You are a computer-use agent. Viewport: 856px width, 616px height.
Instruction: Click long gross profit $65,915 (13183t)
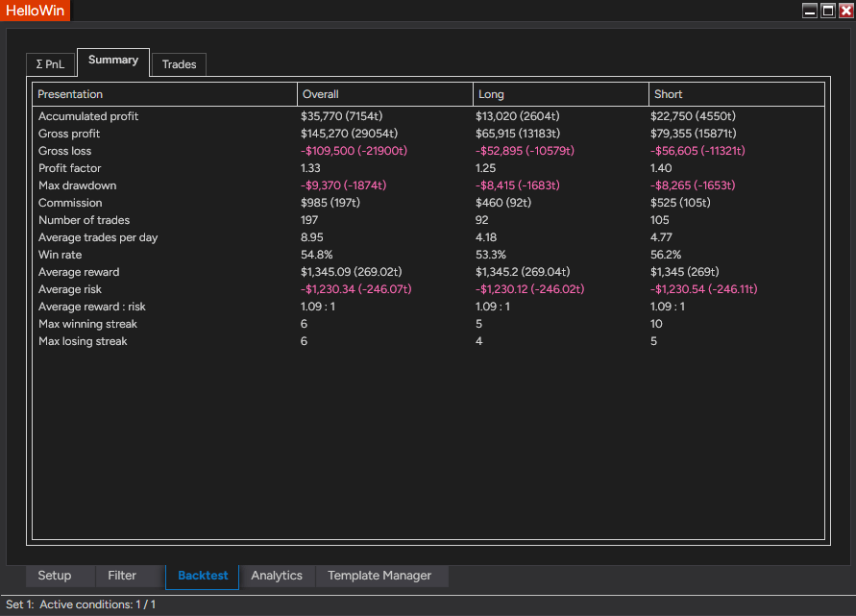[x=518, y=134]
